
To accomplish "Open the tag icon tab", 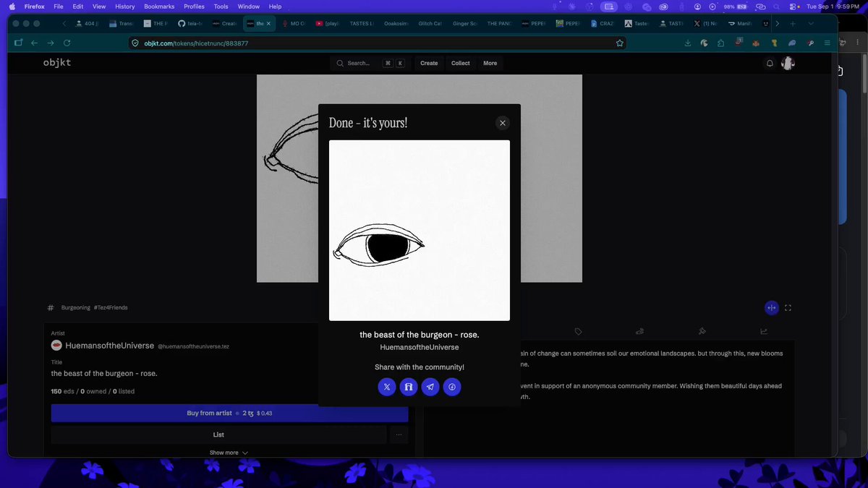I will coord(579,331).
